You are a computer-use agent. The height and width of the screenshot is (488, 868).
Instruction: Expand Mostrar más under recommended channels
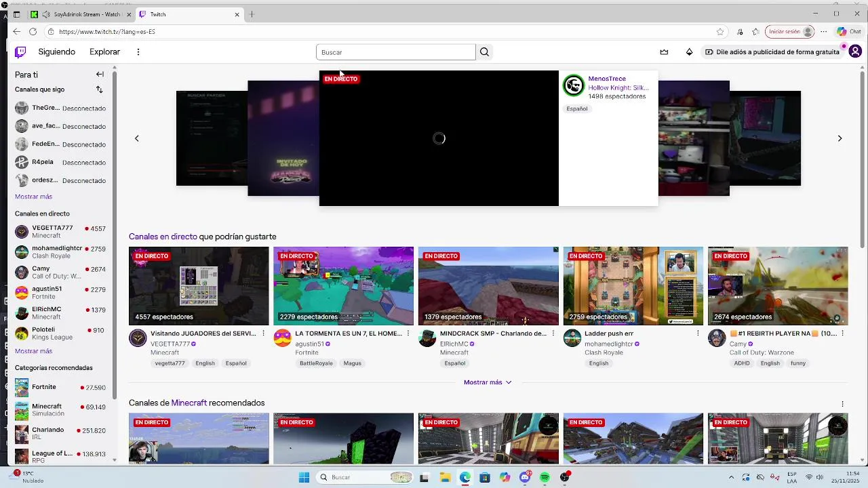click(x=488, y=382)
